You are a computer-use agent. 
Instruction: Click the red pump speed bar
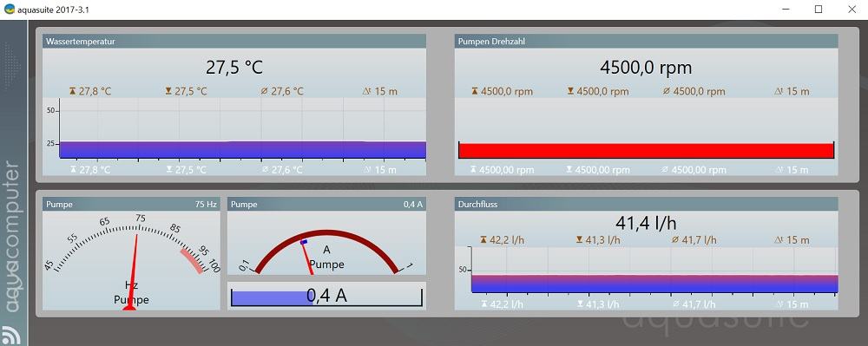(x=646, y=150)
